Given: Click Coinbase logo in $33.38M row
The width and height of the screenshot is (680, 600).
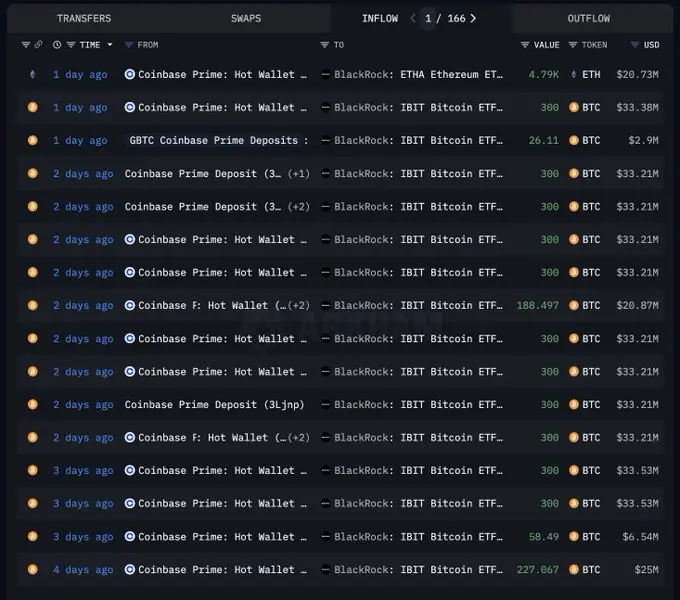Looking at the screenshot, I should (130, 107).
